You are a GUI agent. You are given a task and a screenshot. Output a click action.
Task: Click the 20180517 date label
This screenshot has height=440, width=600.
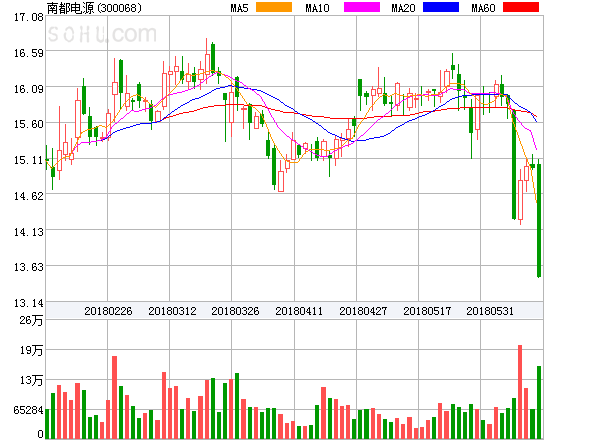tap(427, 311)
